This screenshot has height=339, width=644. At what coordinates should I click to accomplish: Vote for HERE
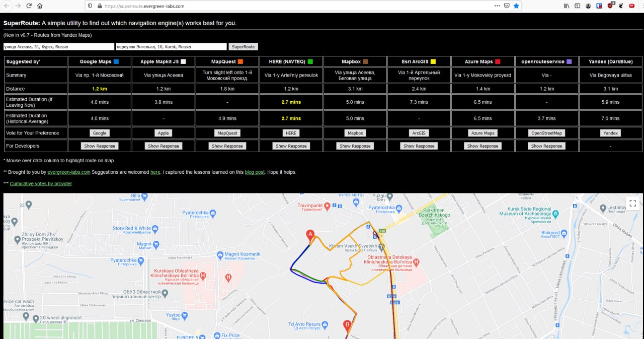click(x=291, y=133)
